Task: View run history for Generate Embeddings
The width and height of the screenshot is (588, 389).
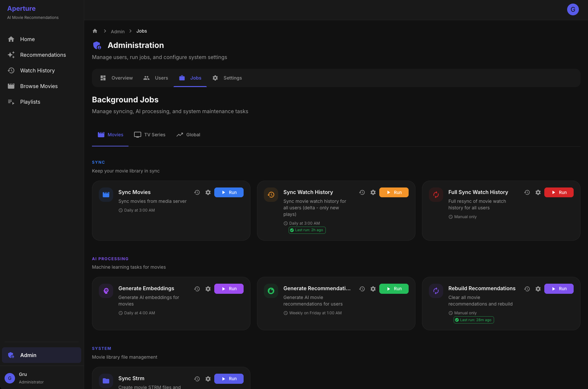Action: tap(197, 289)
